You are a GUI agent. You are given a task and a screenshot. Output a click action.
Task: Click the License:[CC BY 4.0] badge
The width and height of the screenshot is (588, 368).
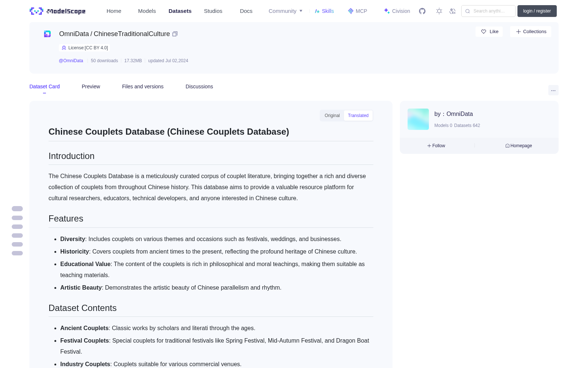pos(85,48)
